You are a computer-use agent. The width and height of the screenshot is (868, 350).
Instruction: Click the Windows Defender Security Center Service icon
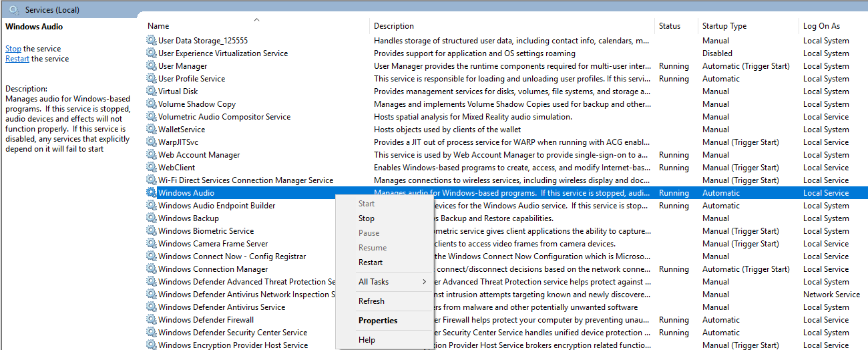click(x=152, y=333)
